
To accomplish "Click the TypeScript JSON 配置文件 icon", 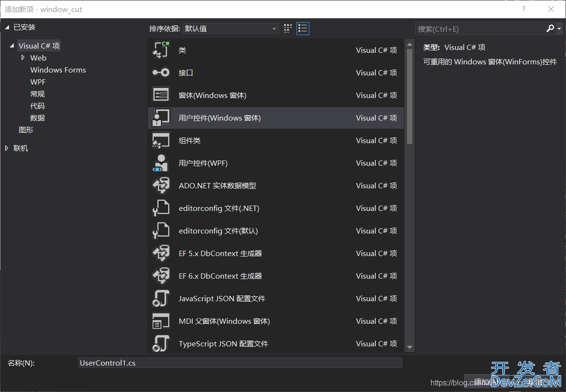I will coord(161,343).
